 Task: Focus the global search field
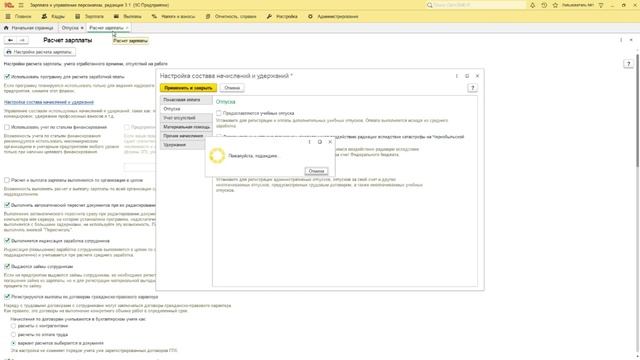click(x=476, y=5)
